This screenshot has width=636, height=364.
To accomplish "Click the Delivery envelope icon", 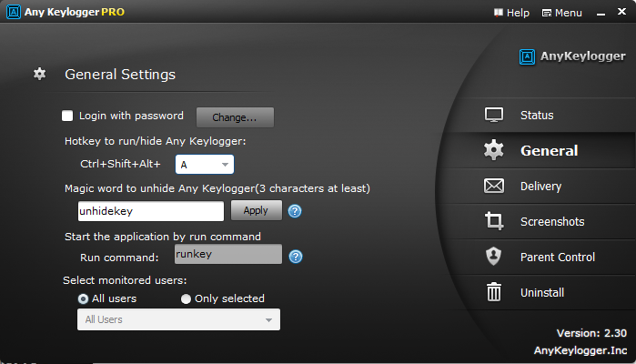I will tap(494, 187).
